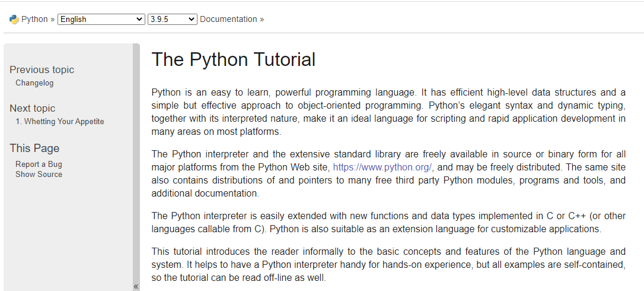
Task: Open the Changelog previous topic link
Action: 34,83
